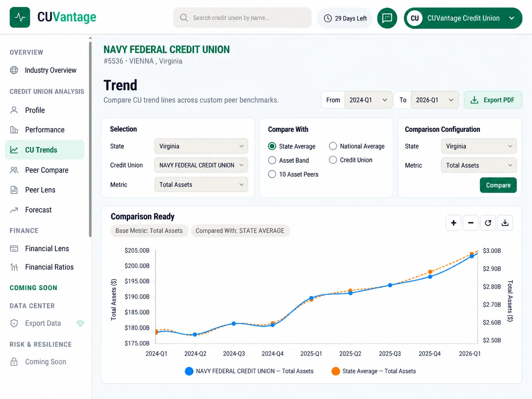The width and height of the screenshot is (532, 399).
Task: Click the line chart icon beside CU Trends
Action: [14, 150]
